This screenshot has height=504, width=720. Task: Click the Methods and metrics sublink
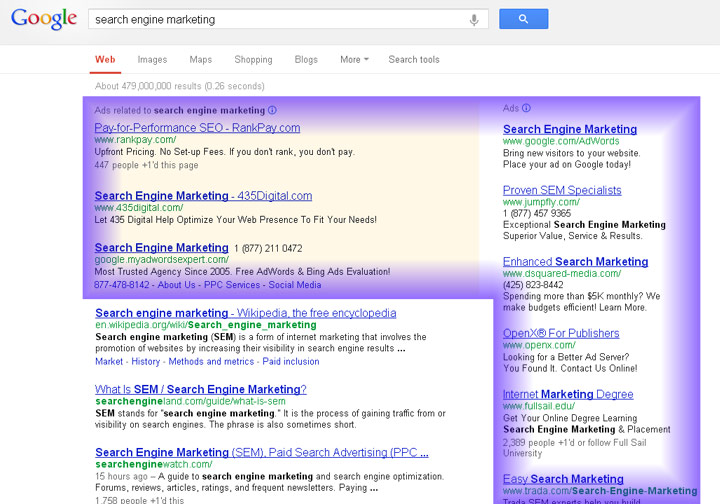[211, 361]
